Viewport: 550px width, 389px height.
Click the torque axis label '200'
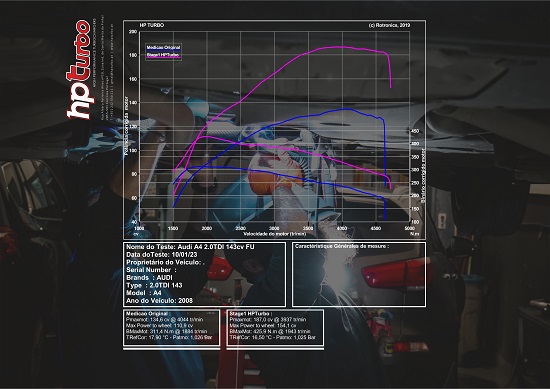point(415,196)
